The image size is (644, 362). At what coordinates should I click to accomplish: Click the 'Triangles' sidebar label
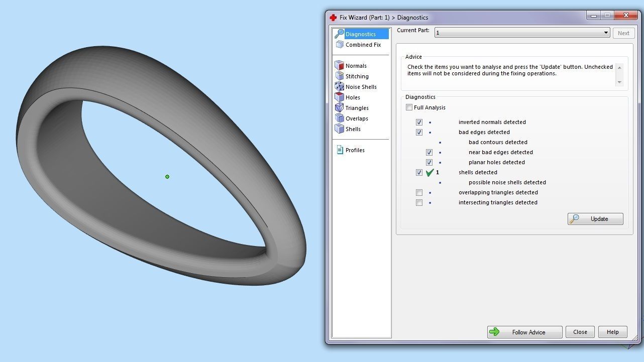coord(357,108)
